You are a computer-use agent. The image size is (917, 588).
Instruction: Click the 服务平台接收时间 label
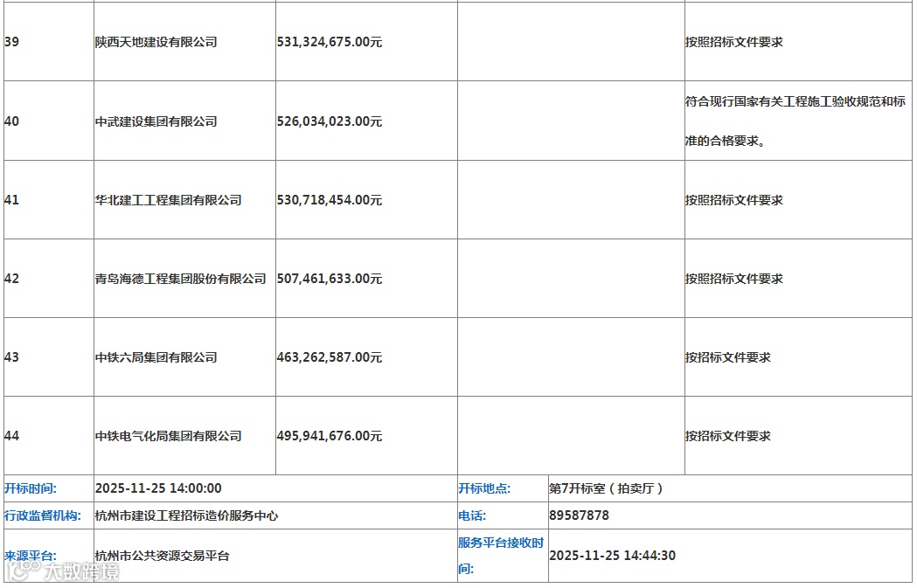[x=501, y=556]
